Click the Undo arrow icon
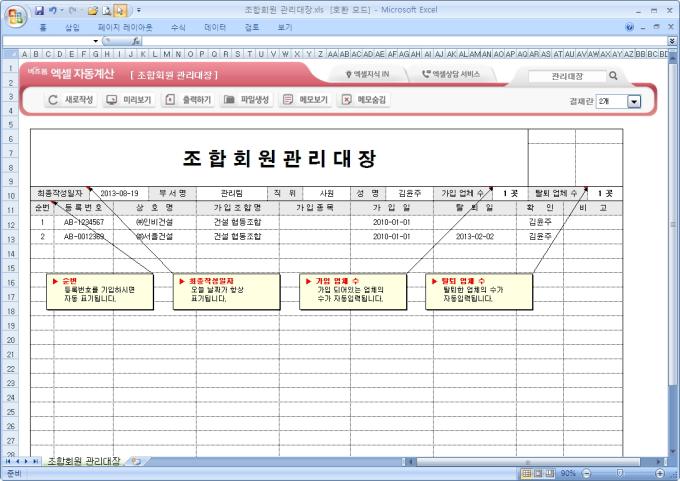This screenshot has height=481, width=680. click(x=52, y=10)
